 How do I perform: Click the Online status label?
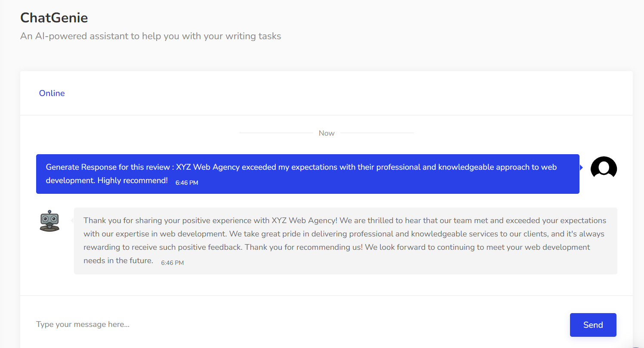pos(52,93)
